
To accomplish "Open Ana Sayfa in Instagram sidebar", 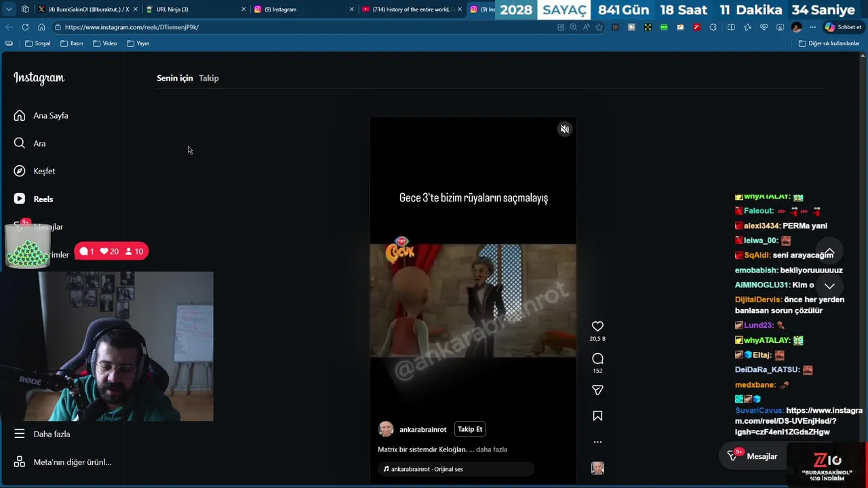I will click(x=41, y=115).
